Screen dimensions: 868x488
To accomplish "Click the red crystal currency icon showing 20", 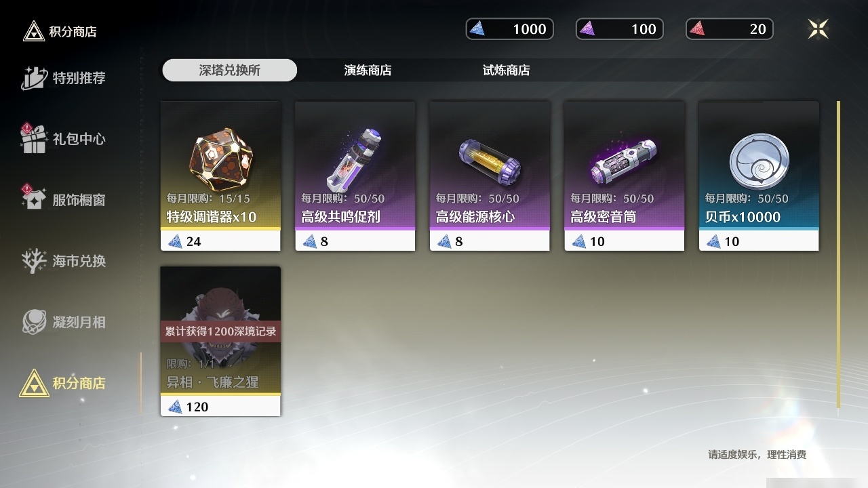I will [698, 28].
